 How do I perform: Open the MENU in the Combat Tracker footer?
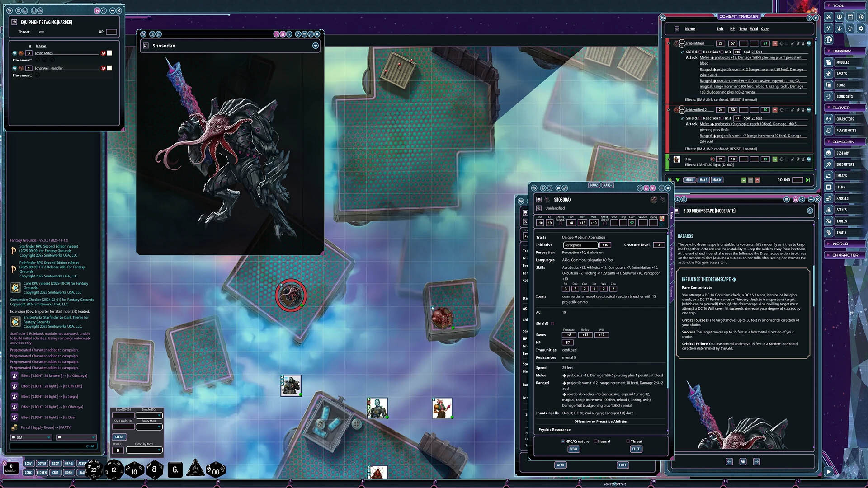click(x=689, y=180)
